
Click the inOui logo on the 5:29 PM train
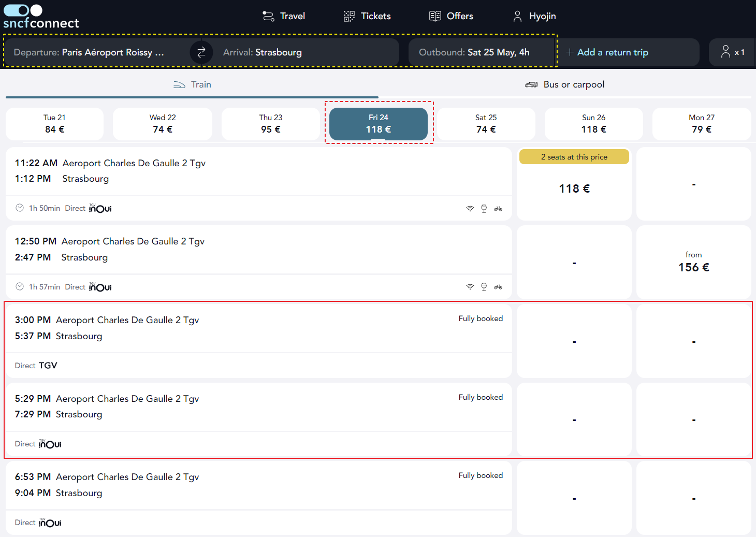(50, 444)
